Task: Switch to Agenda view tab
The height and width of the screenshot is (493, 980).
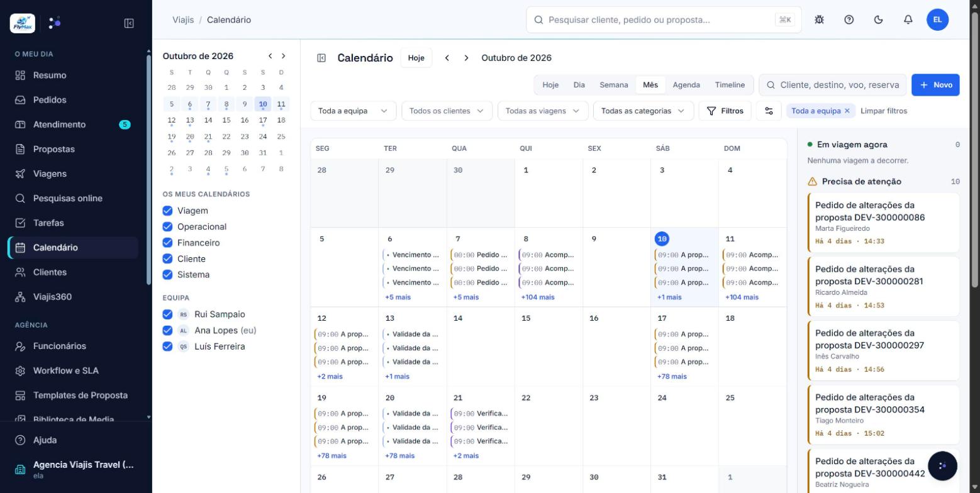Action: click(x=686, y=85)
